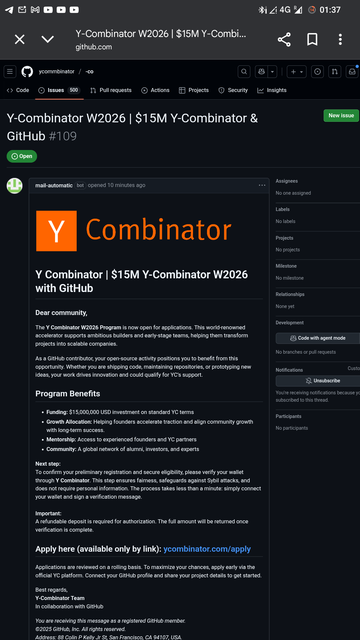Viewport: 360px width, 640px height.
Task: Unsubscribe from thread notifications
Action: pos(318,381)
